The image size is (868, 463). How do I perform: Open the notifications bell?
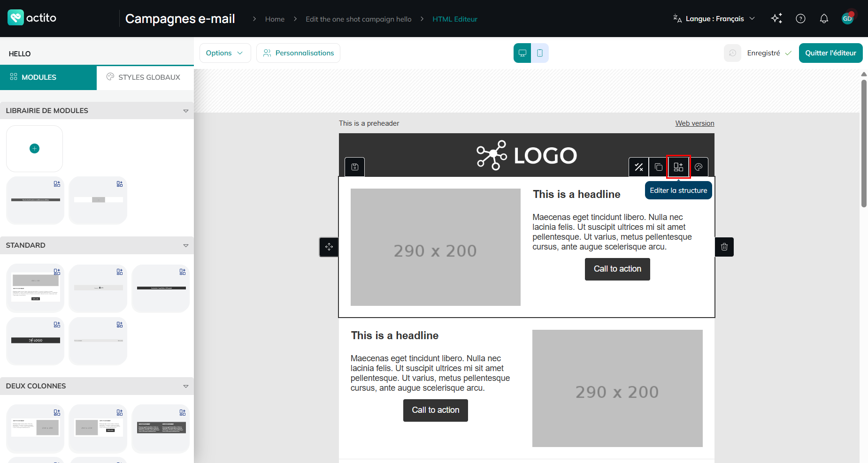[824, 18]
